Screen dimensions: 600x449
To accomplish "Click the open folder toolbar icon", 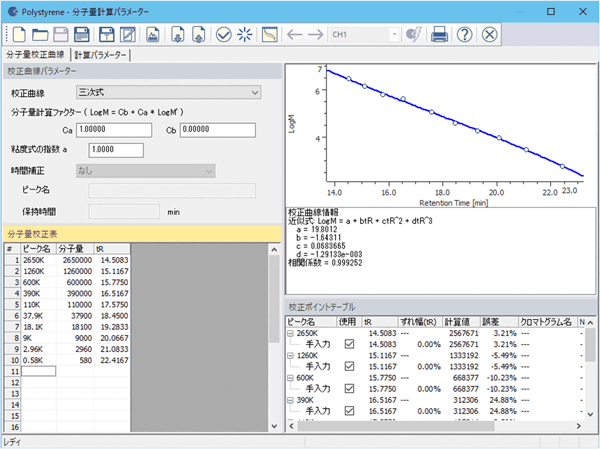I will tap(38, 35).
